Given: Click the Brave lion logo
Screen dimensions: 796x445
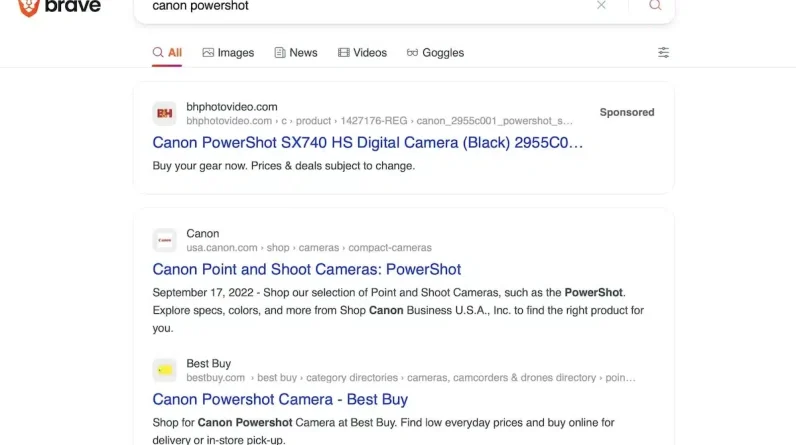Looking at the screenshot, I should tap(28, 7).
